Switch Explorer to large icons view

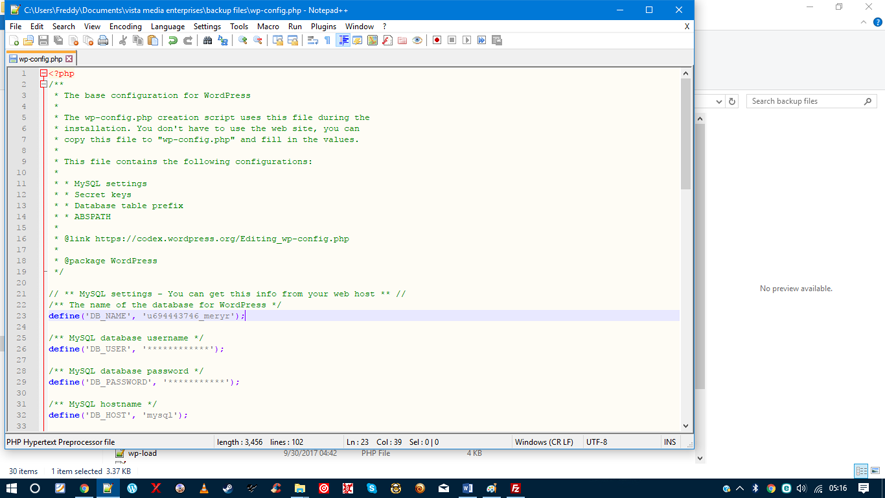875,470
